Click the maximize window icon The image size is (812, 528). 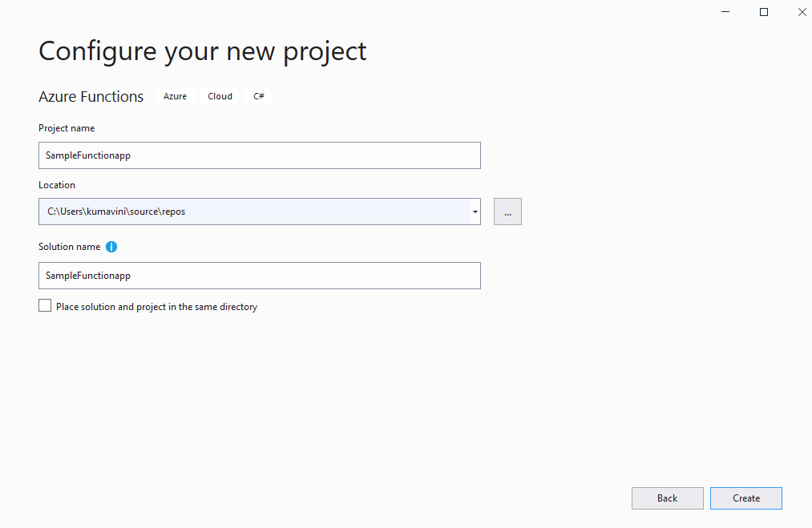763,12
